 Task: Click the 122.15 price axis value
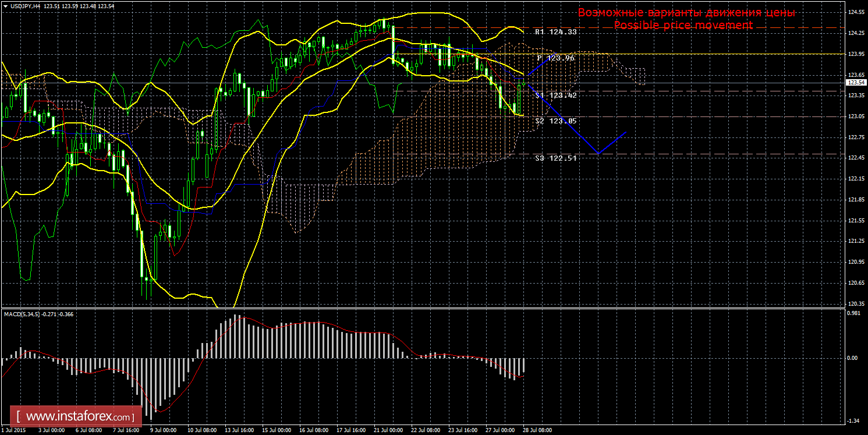tap(855, 179)
